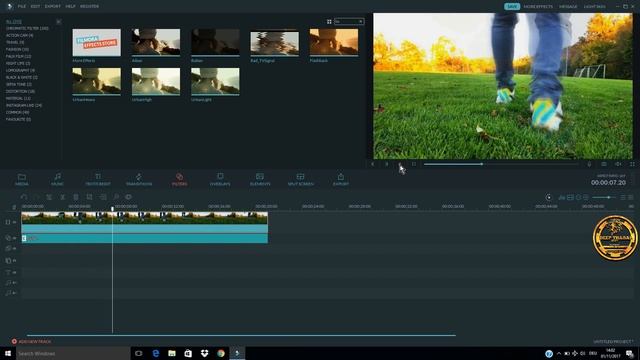640x360 pixels.
Task: Open the HELP menu
Action: tap(70, 7)
